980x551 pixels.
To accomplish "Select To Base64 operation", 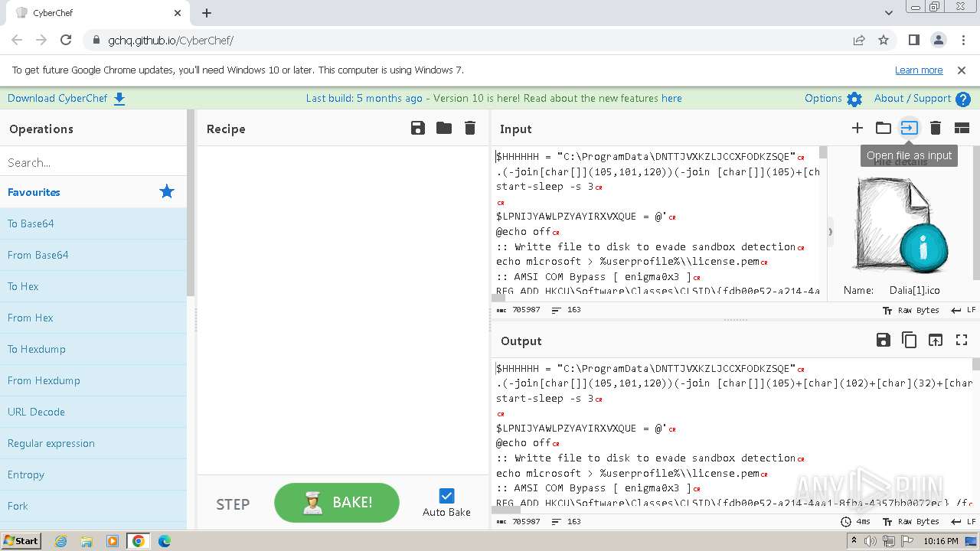I will pos(93,223).
